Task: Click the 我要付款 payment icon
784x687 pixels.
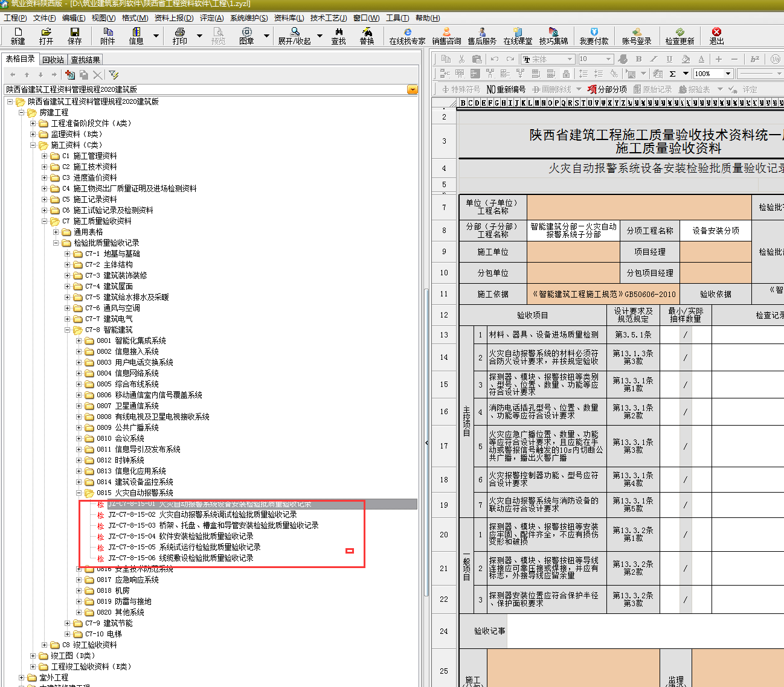Action: point(594,36)
